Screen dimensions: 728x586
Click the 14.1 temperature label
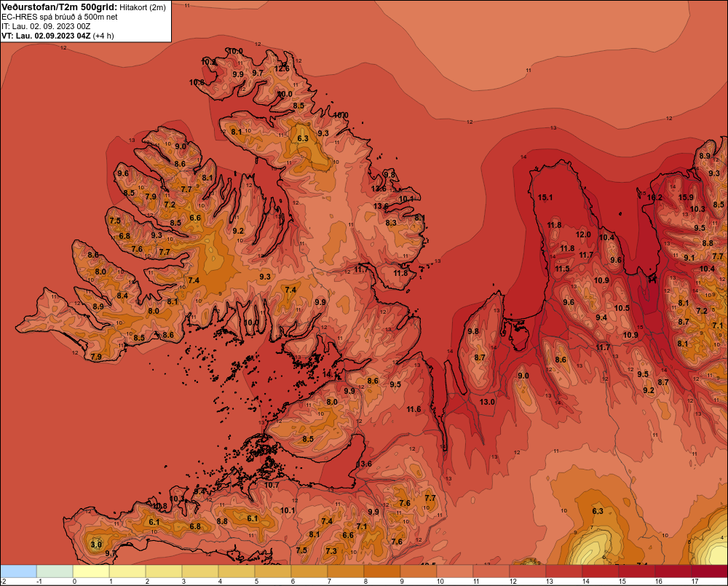click(x=330, y=374)
